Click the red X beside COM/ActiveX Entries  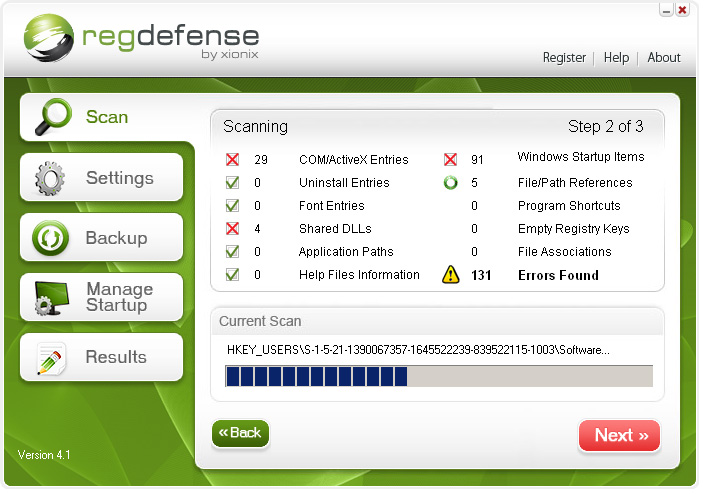pos(232,159)
